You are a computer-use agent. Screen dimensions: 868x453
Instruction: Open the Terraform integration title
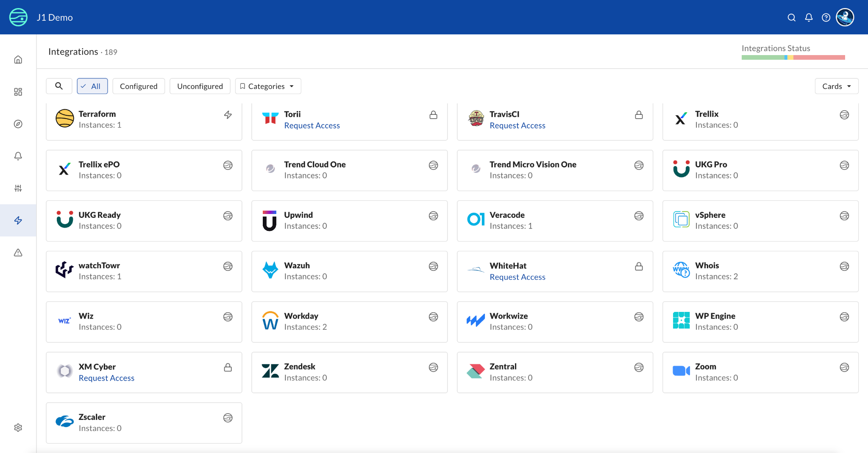pos(97,114)
